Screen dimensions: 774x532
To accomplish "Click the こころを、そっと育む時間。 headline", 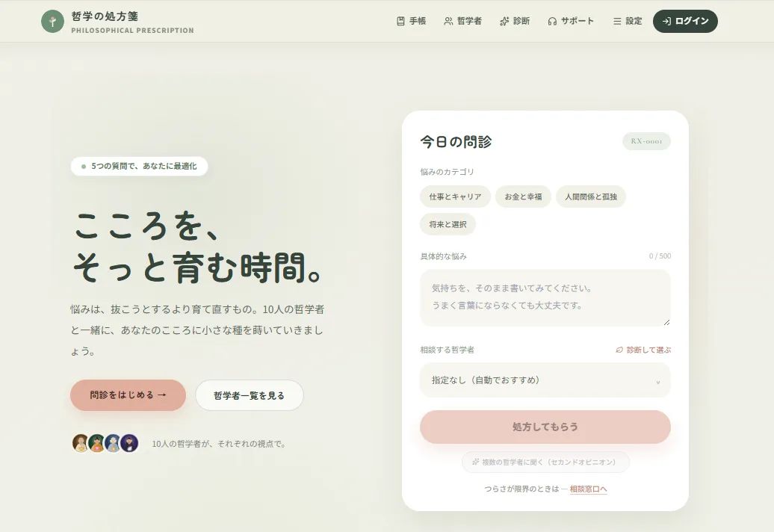I will pos(199,247).
